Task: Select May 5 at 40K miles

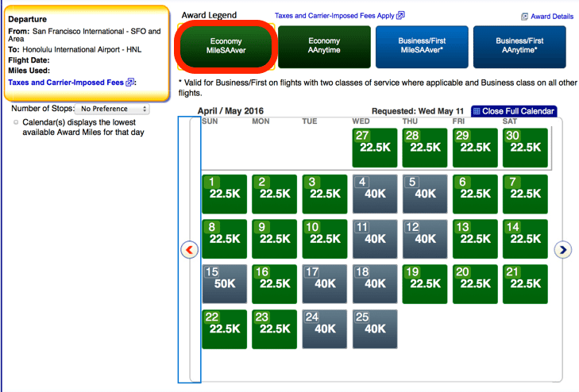Action: pos(425,194)
